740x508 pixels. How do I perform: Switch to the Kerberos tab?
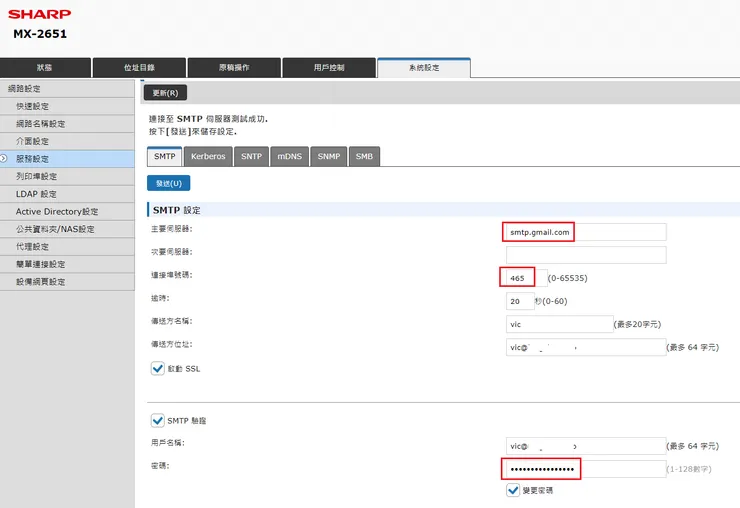tap(208, 156)
